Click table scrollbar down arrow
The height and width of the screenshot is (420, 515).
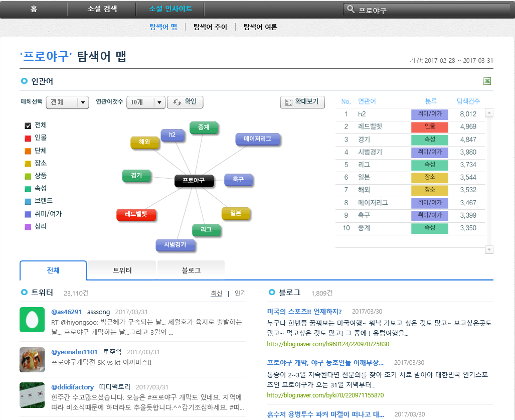pyautogui.click(x=489, y=250)
